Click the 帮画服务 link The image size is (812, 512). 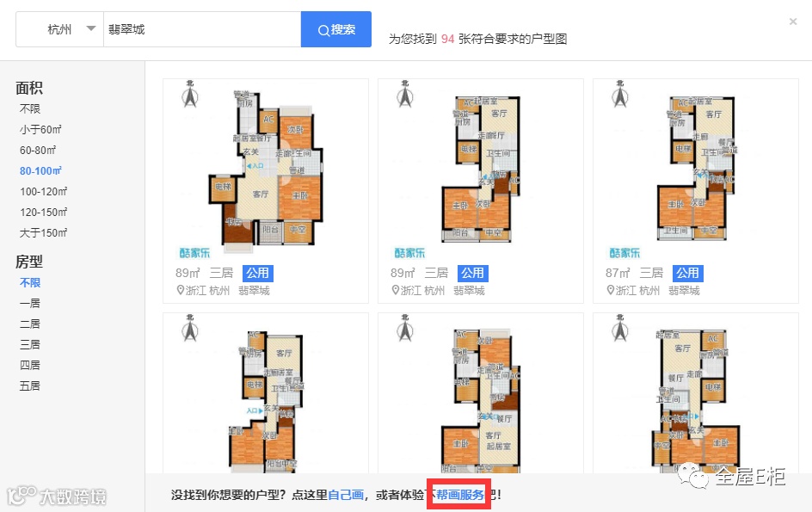(460, 495)
